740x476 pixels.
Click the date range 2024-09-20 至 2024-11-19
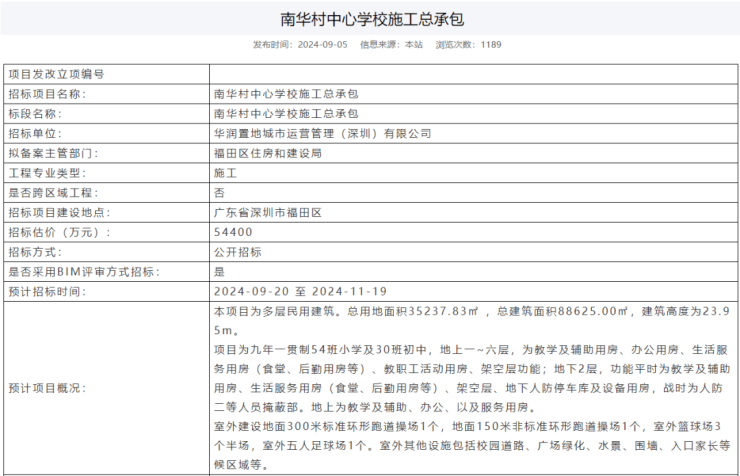click(300, 291)
